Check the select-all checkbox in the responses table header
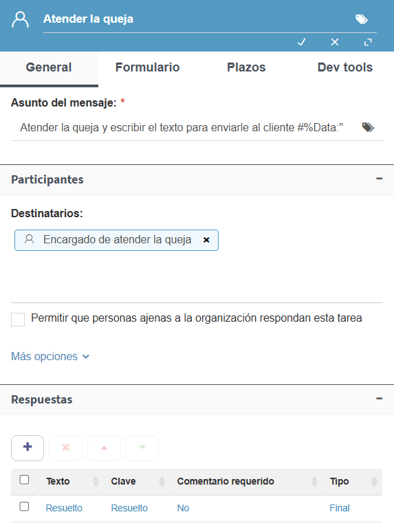 point(25,480)
